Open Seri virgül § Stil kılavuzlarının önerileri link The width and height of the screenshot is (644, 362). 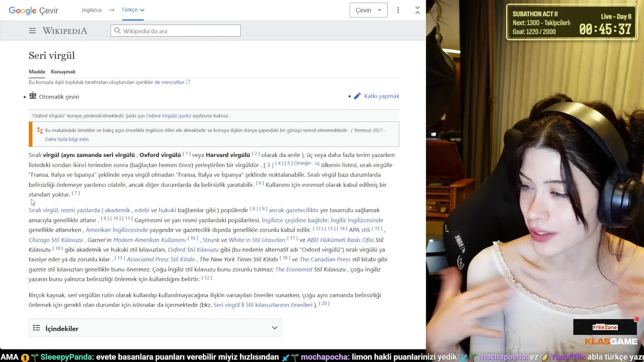(263, 305)
